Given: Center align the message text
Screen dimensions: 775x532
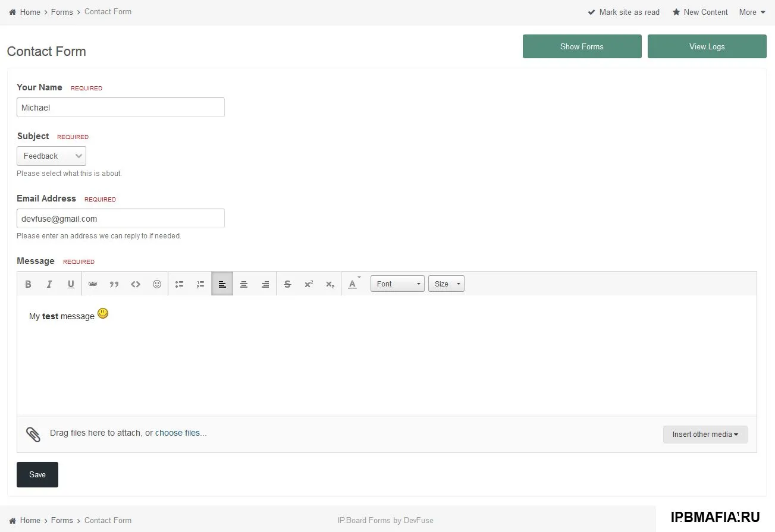Looking at the screenshot, I should point(244,284).
